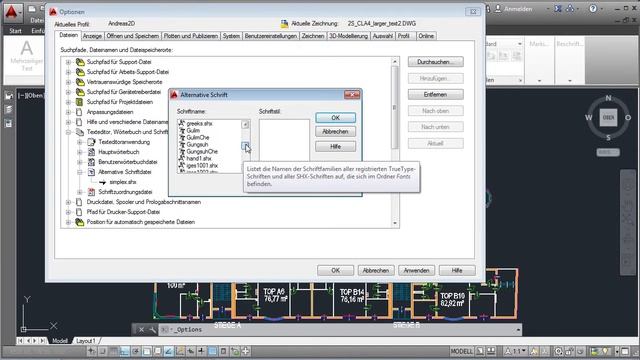640x360 pixels.
Task: Click the Transparency status icon
Action: click(x=212, y=351)
